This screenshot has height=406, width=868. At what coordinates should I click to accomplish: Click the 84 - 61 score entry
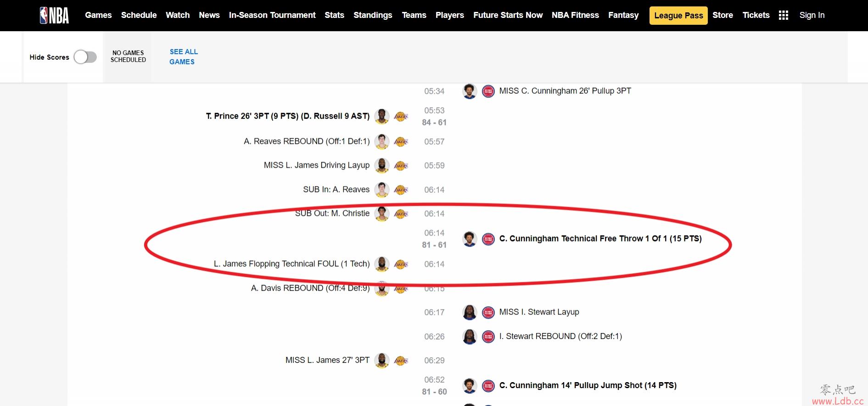[434, 123]
